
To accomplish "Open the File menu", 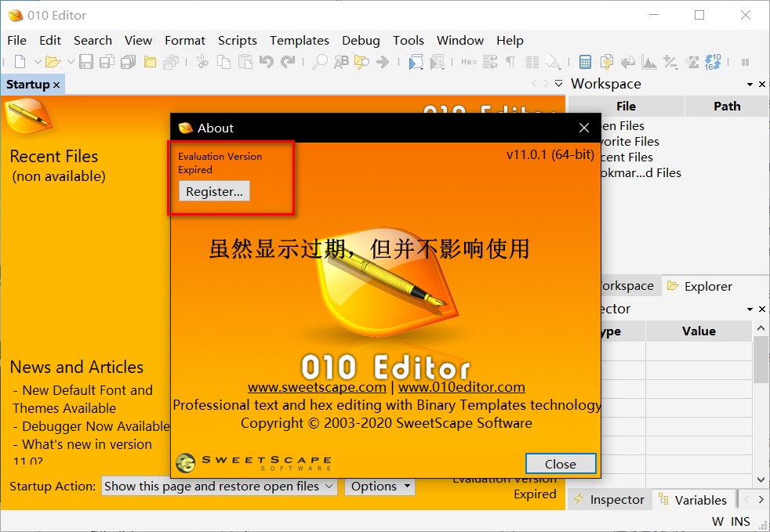I will coord(16,40).
